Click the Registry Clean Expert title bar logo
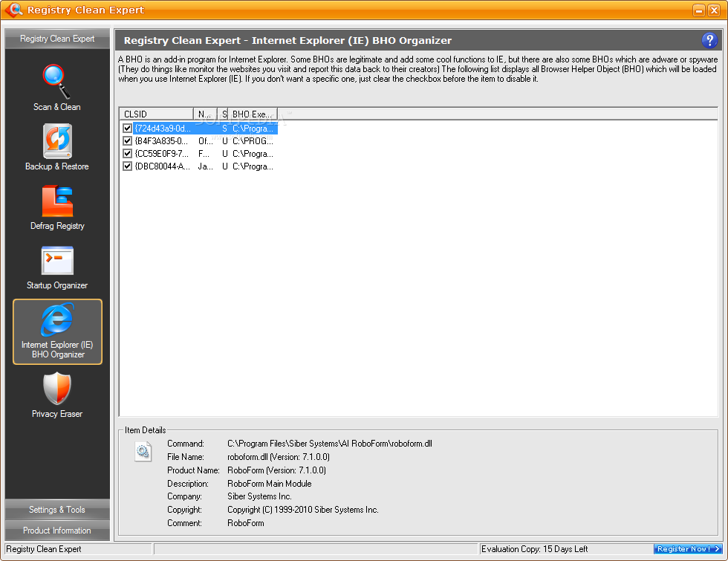The width and height of the screenshot is (728, 561). point(14,9)
